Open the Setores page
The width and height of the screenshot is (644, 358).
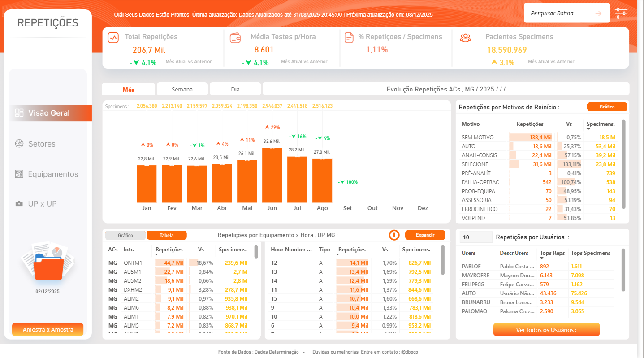click(x=42, y=144)
